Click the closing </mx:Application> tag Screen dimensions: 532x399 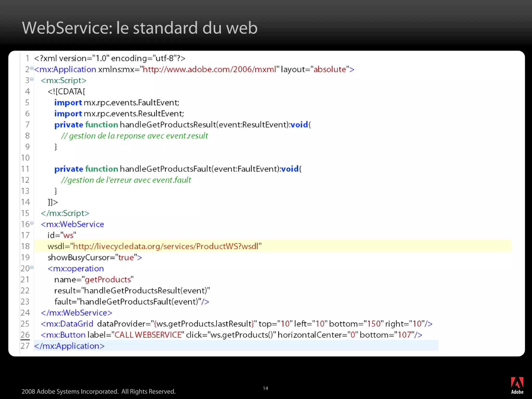69,346
